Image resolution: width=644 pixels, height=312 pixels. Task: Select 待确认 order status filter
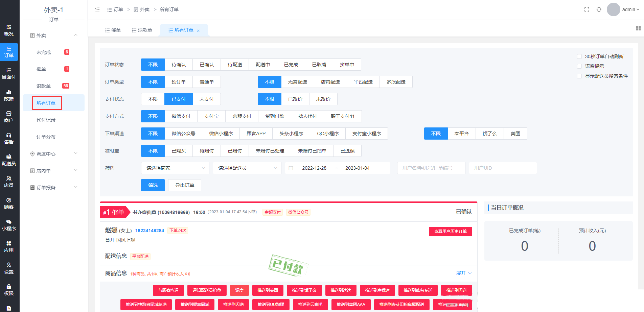click(179, 65)
